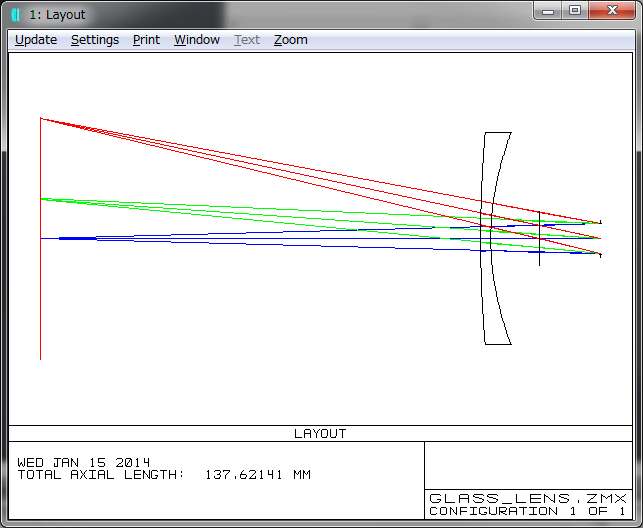Open the Print menu

pos(146,40)
